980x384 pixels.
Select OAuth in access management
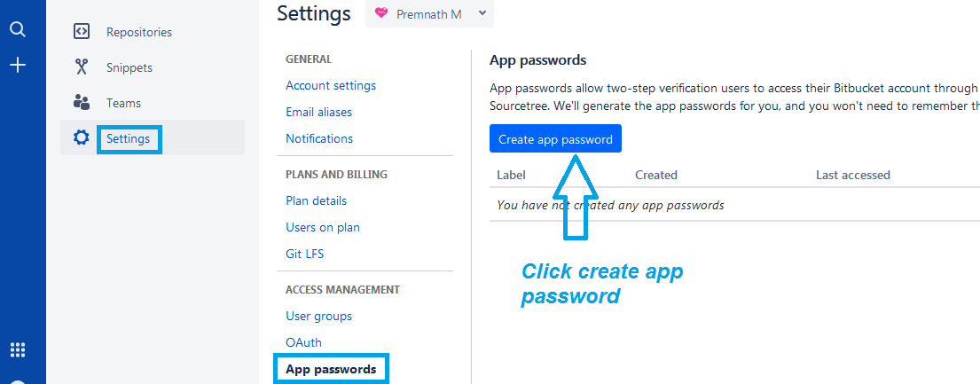[303, 342]
